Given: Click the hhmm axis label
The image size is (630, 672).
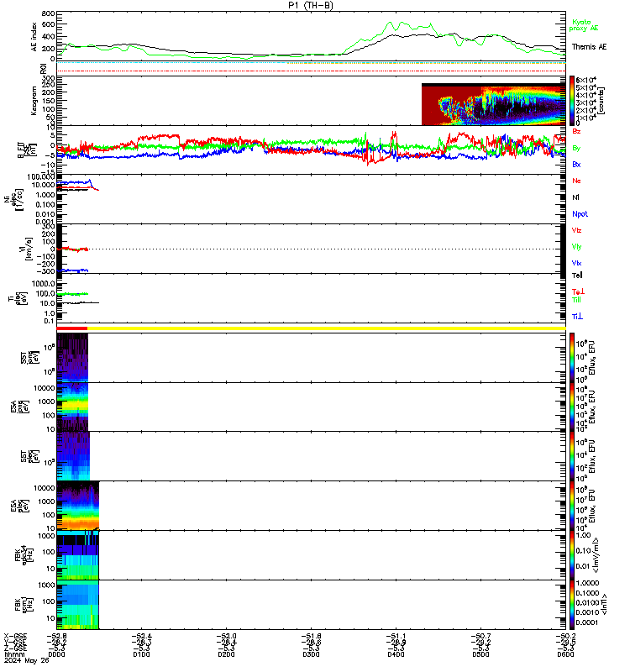Looking at the screenshot, I should click(x=14, y=655).
